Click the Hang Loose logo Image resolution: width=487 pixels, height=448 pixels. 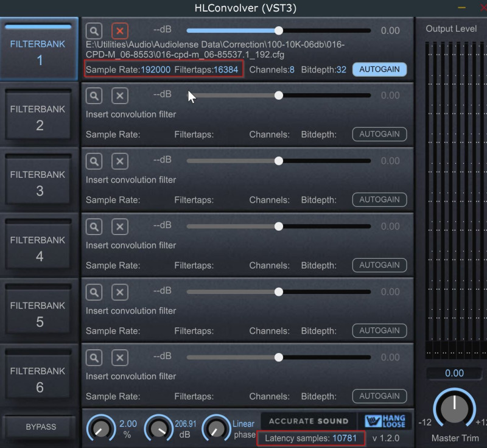pos(385,421)
